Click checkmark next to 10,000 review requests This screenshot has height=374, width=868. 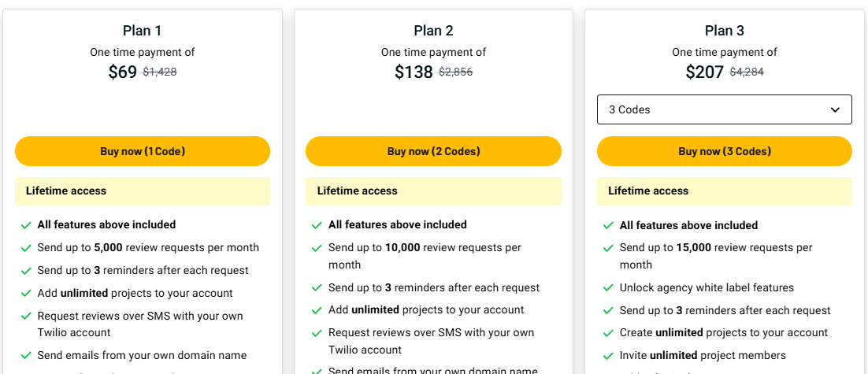(317, 248)
